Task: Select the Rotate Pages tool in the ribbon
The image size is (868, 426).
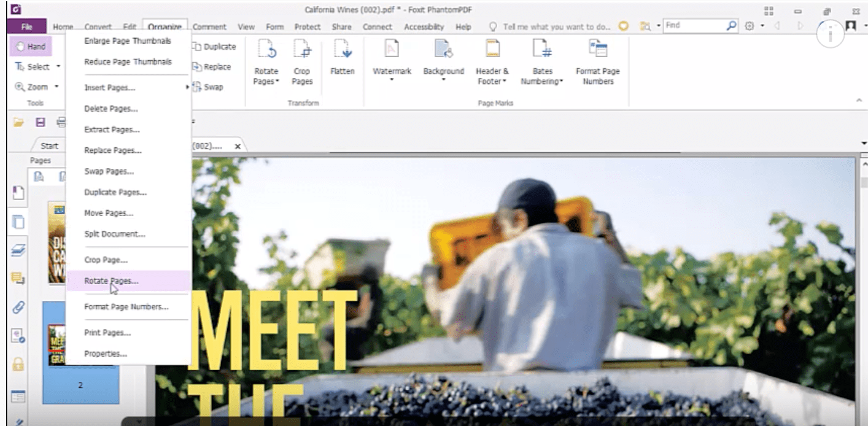Action: [x=266, y=58]
